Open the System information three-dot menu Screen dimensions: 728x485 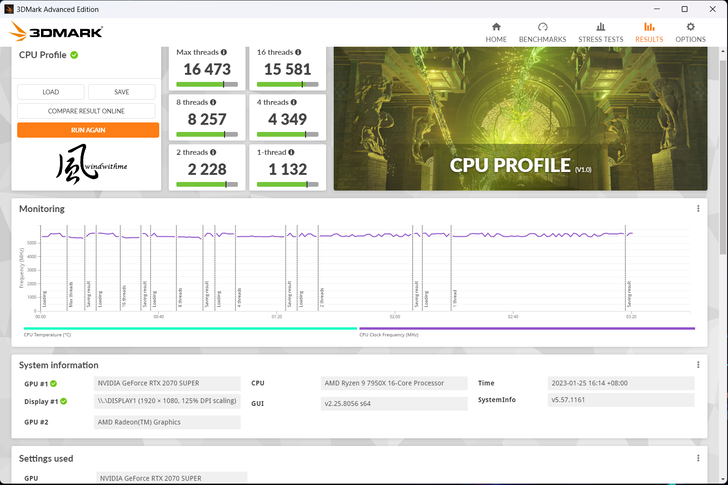pyautogui.click(x=698, y=365)
